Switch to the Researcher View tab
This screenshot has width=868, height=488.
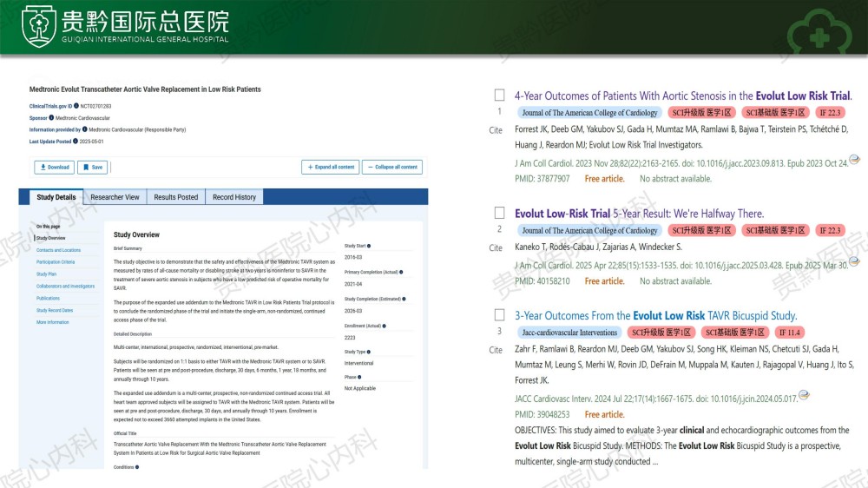115,197
